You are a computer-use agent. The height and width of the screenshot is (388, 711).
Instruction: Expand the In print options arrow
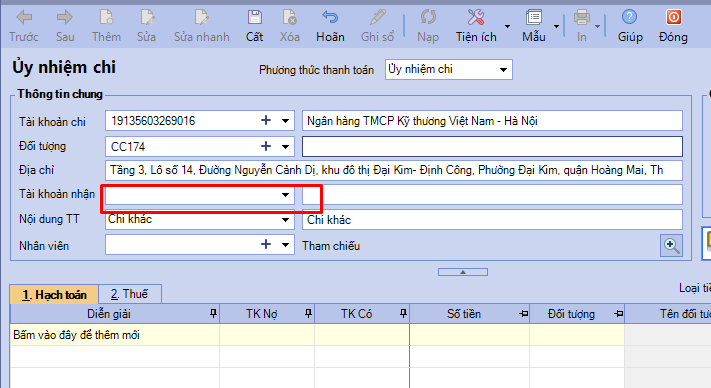click(x=598, y=26)
